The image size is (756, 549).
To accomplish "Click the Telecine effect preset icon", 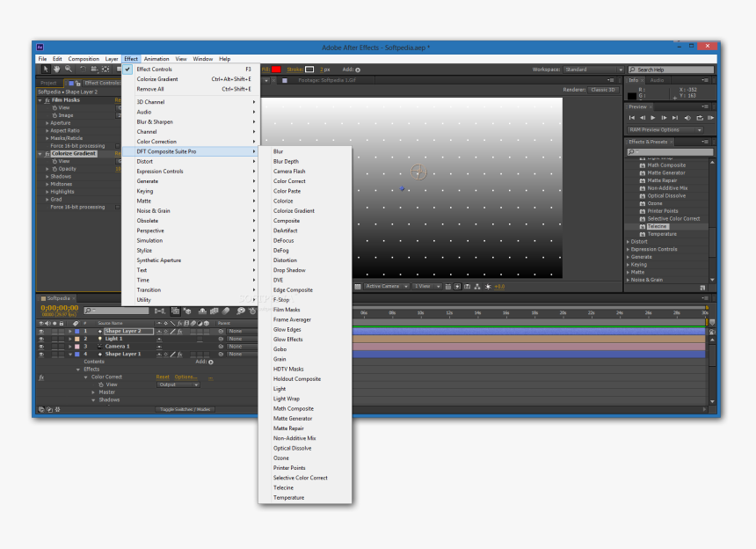I will (643, 226).
